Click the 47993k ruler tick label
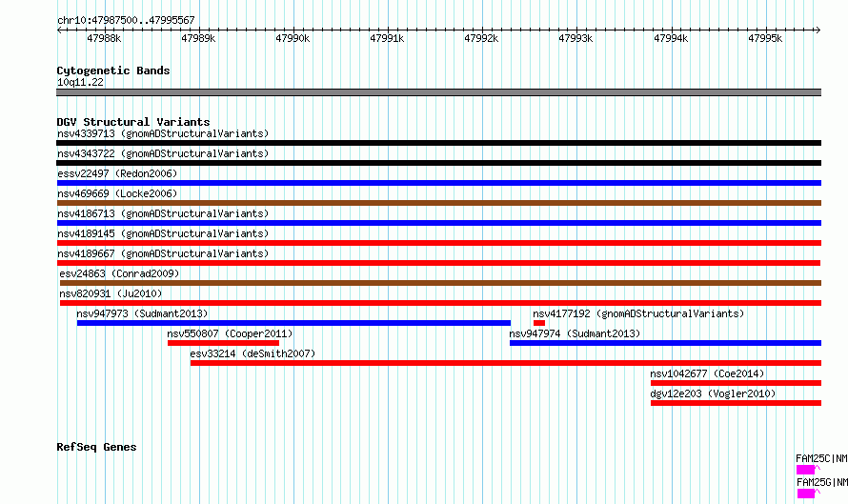 pyautogui.click(x=575, y=38)
